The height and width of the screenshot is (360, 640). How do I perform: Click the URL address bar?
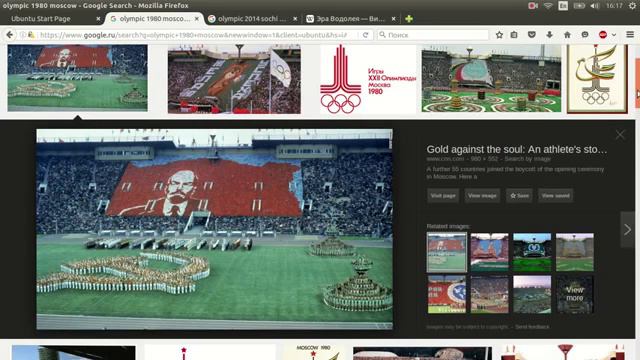[x=193, y=35]
